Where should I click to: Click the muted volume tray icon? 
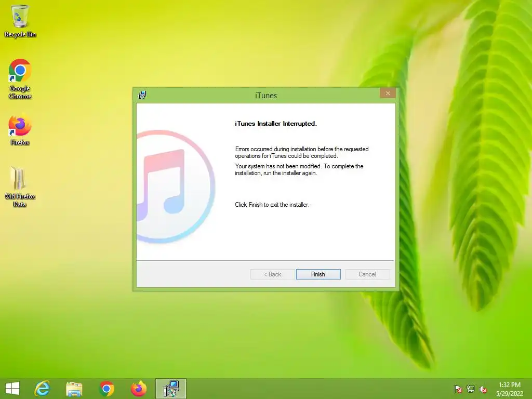pos(483,389)
